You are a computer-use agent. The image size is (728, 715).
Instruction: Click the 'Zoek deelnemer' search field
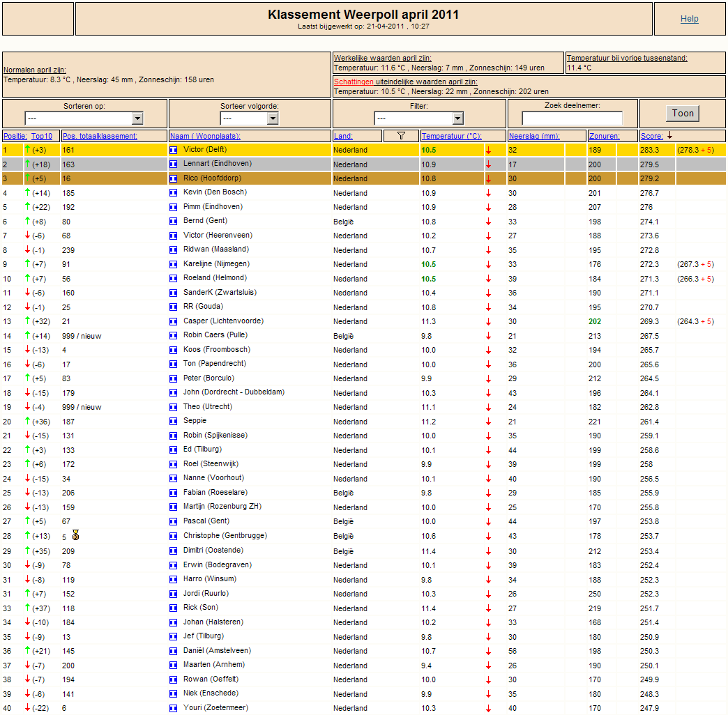(x=572, y=118)
